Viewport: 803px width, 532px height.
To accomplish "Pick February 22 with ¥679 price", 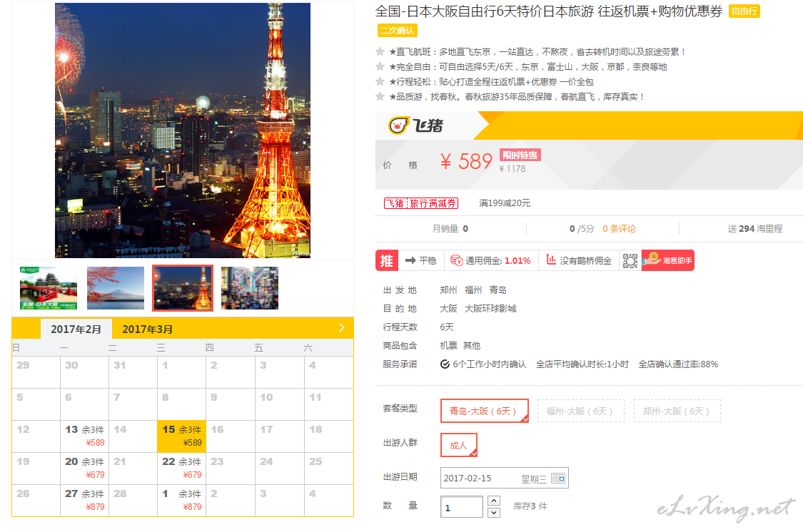I will click(182, 468).
